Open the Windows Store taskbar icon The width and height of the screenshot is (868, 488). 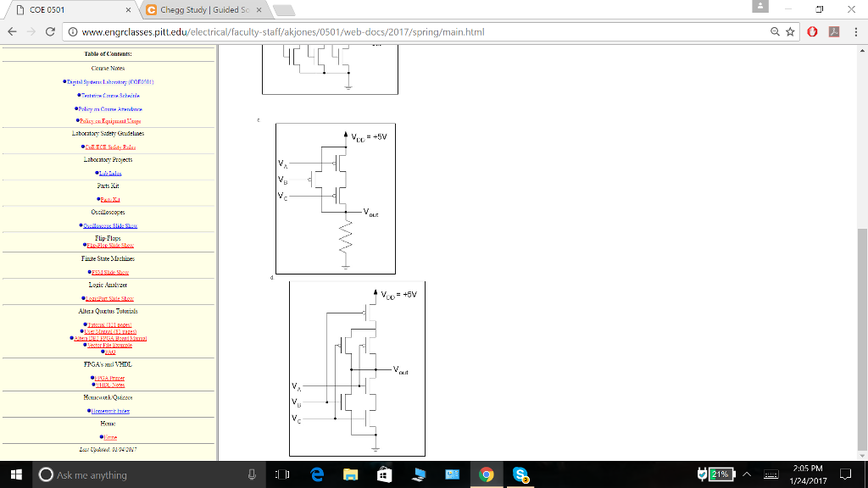(384, 474)
